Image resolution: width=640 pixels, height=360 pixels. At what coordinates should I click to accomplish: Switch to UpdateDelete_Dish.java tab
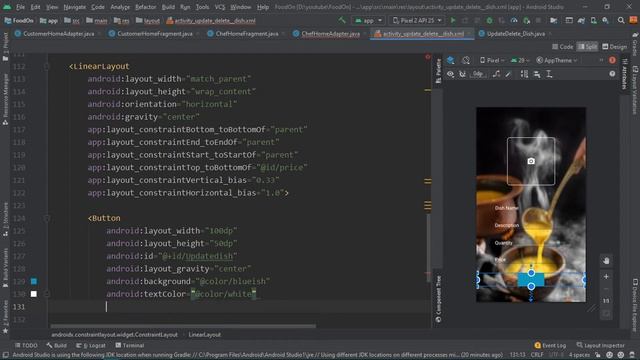click(x=515, y=34)
